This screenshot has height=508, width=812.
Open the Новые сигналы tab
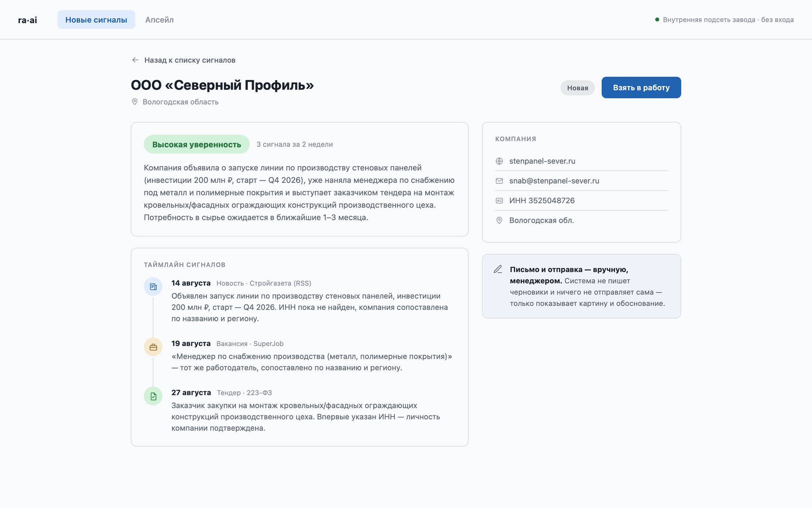point(96,20)
